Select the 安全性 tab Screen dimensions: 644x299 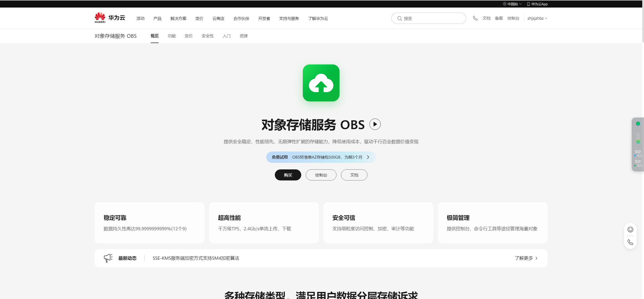coord(207,36)
